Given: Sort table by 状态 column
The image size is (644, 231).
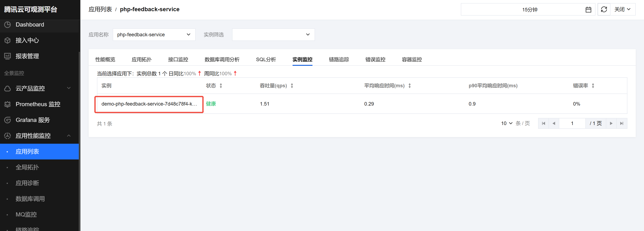Looking at the screenshot, I should [x=221, y=86].
